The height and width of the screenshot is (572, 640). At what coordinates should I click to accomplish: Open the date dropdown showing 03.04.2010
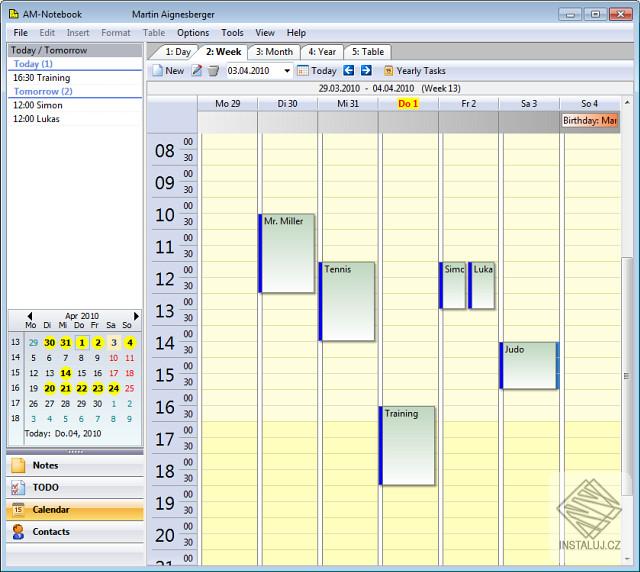pos(287,71)
